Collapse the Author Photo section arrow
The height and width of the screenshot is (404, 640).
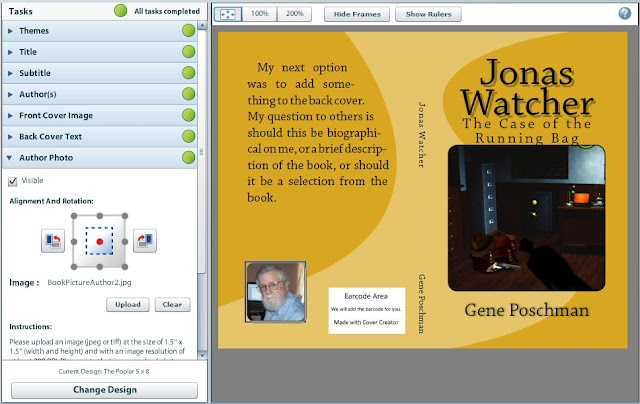9,158
